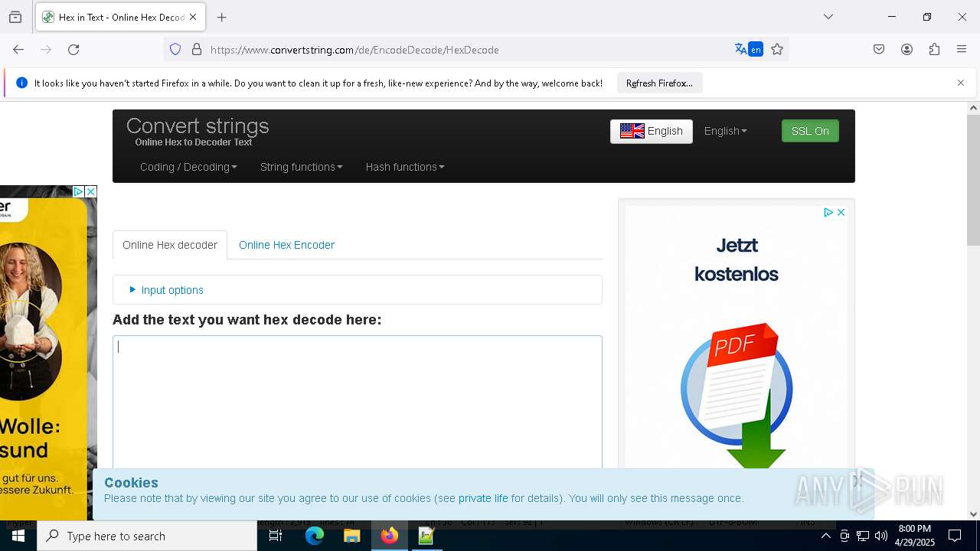The image size is (980, 551).
Task: Click the Refresh Firefox button
Action: (659, 83)
